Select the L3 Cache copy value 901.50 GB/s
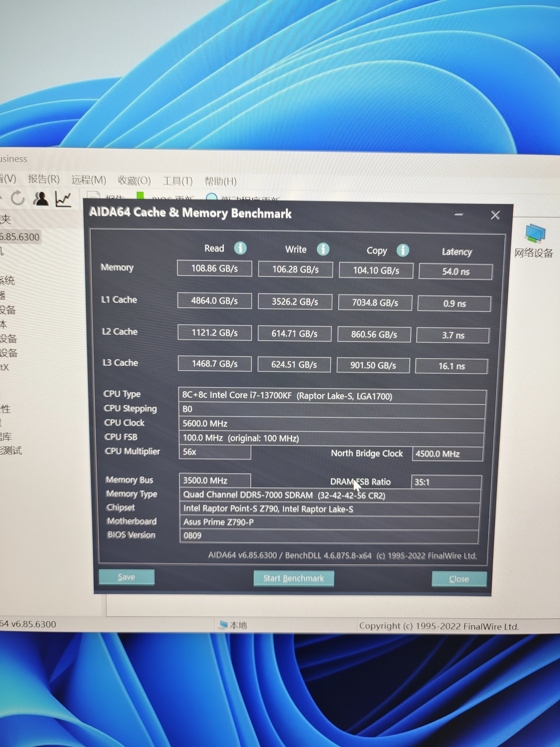This screenshot has width=560, height=747. pos(373,365)
